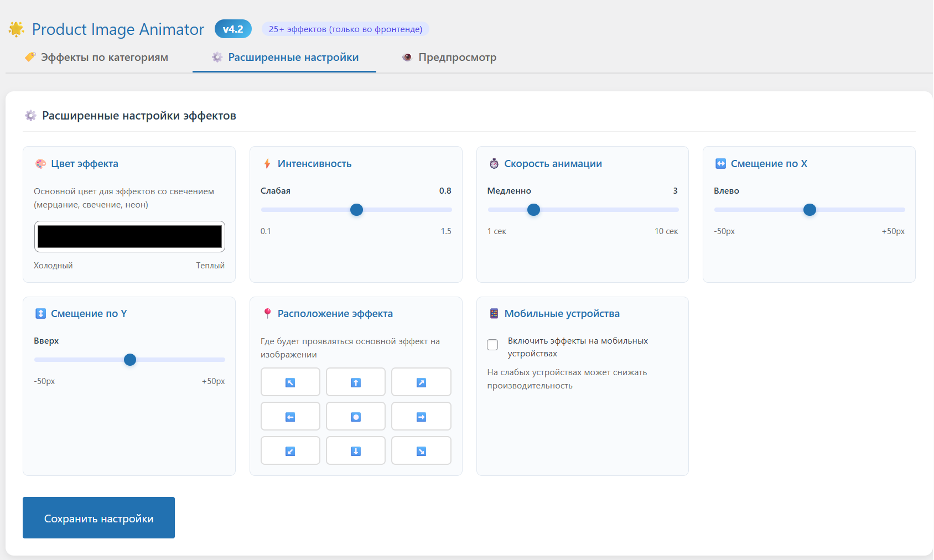Image resolution: width=934 pixels, height=560 pixels.
Task: Pick bottom-left arrow effect position
Action: pos(290,450)
